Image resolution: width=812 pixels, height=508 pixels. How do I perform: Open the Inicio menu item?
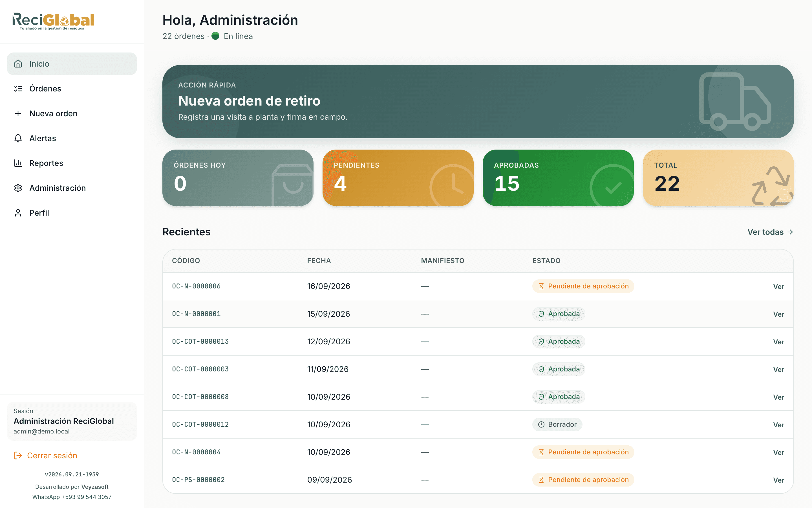point(72,64)
